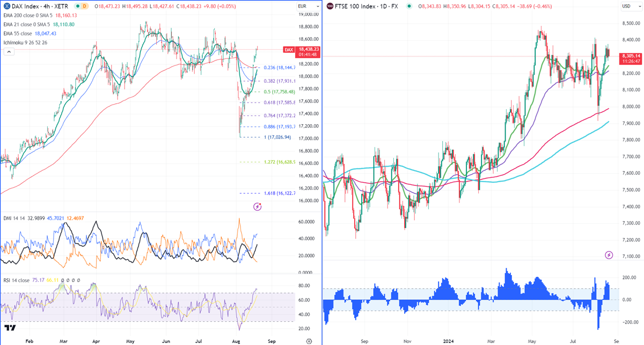Click the 80.00 level on RSI axis
644x345 pixels.
[x=303, y=286]
